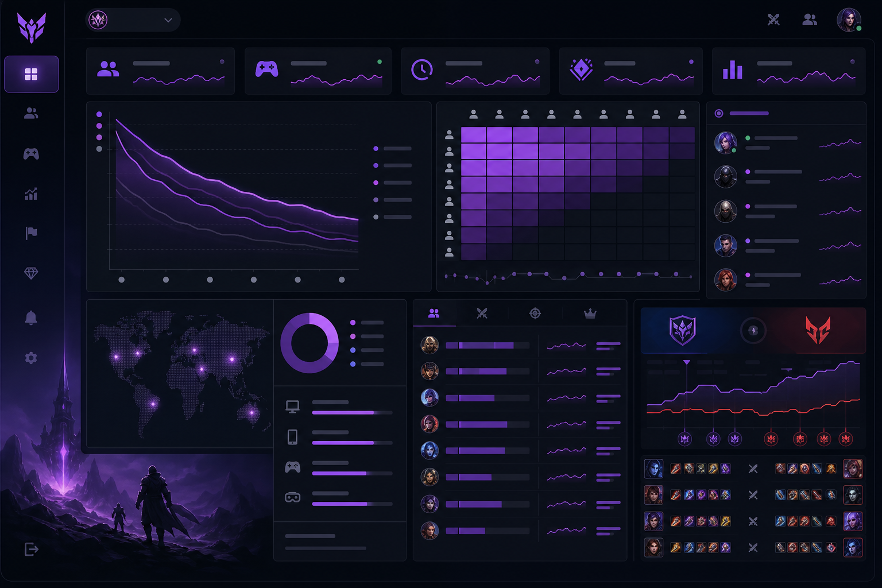The width and height of the screenshot is (882, 588).
Task: Open the red-haired player in right list
Action: point(726,280)
